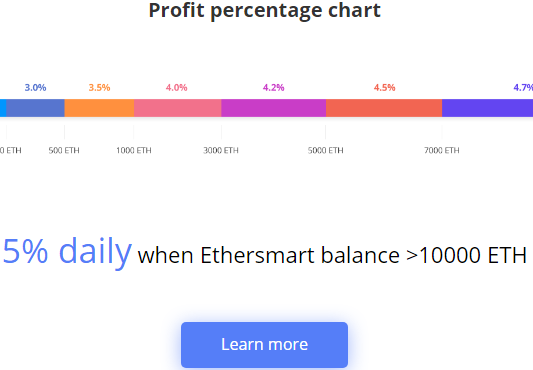Screen dimensions: 533x370
Task: Click the '5% daily' highlighted text
Action: tap(67, 252)
